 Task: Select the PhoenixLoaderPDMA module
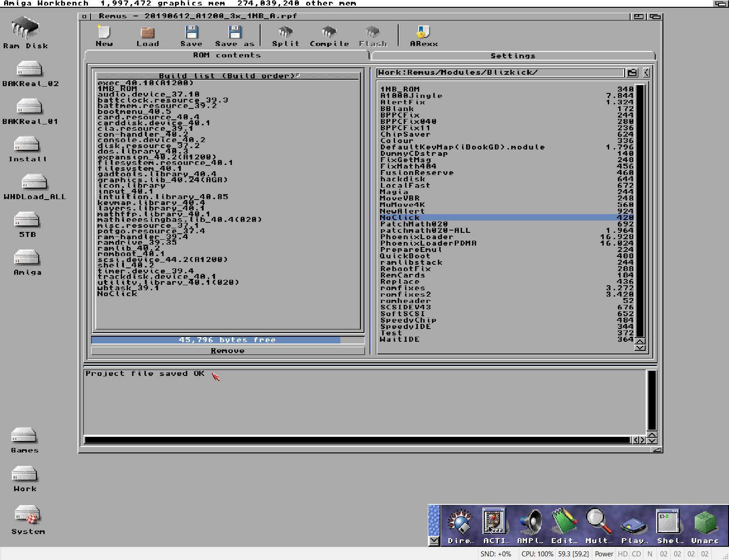pos(507,243)
